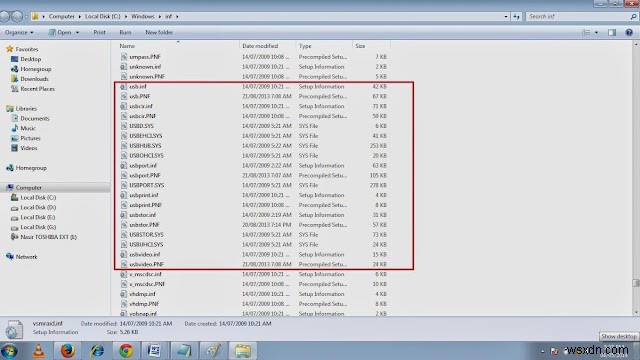Image resolution: width=640 pixels, height=360 pixels.
Task: Click Windows in the address breadcrumb
Action: [142, 16]
